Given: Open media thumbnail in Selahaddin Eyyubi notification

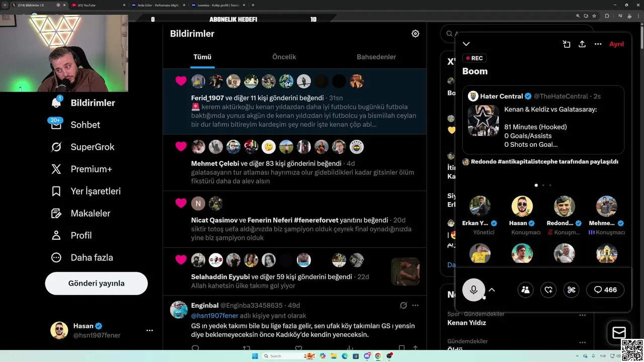Looking at the screenshot, I should click(x=406, y=271).
